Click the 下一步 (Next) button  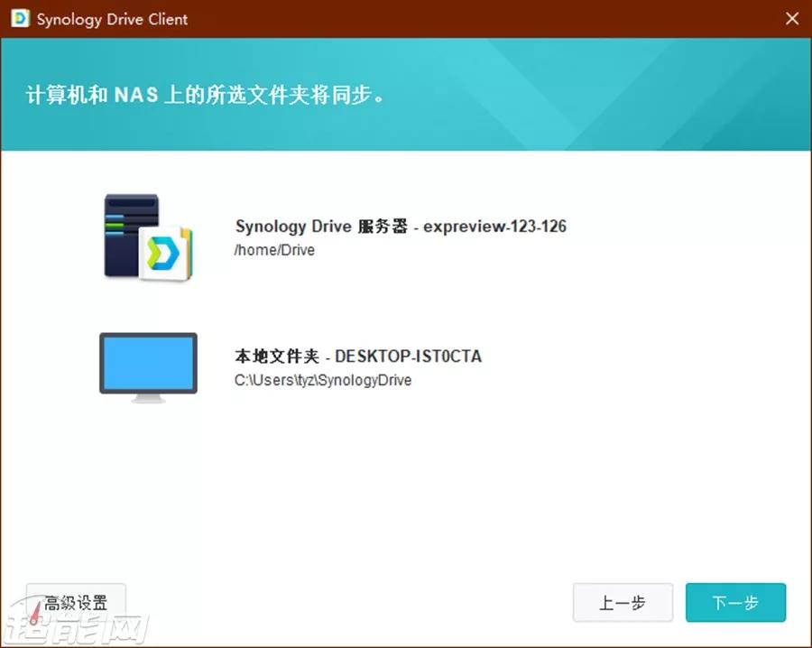point(735,602)
